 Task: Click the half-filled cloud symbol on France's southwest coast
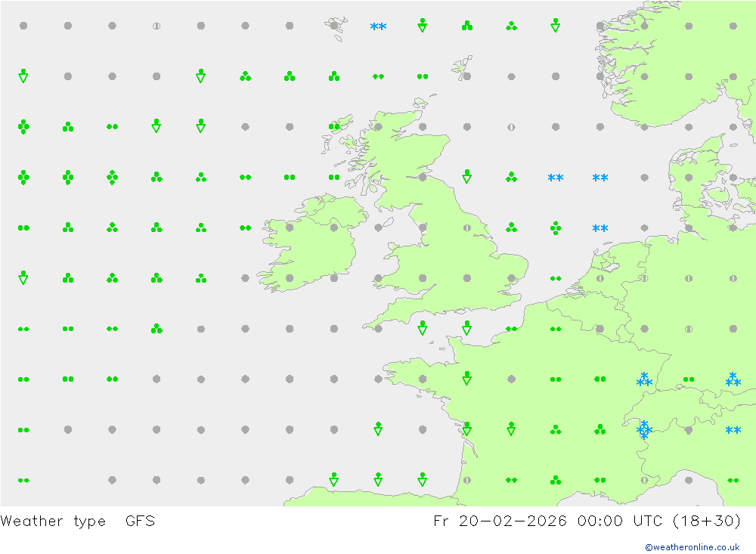click(x=466, y=480)
